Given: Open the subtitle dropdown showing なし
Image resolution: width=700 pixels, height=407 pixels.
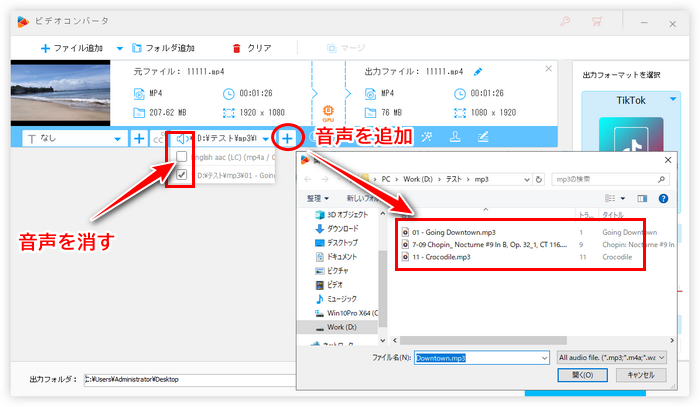Looking at the screenshot, I should [74, 139].
